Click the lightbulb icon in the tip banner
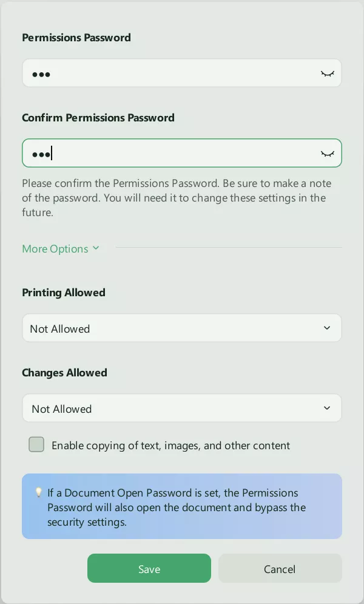The height and width of the screenshot is (604, 364). point(38,492)
